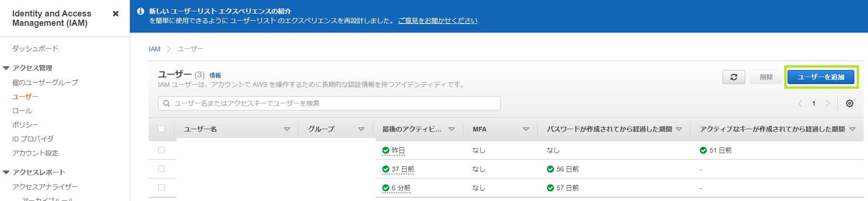The image size is (868, 201).
Task: Check the row with 37 日前 activity
Action: point(161,169)
